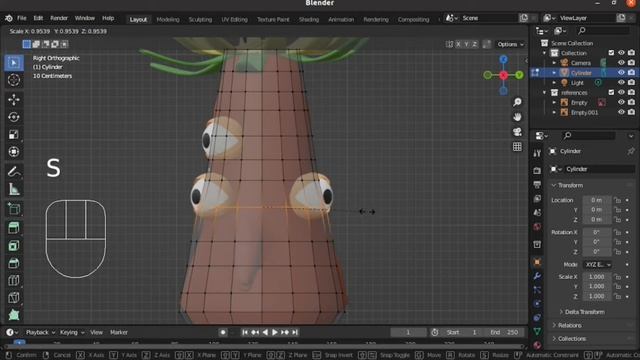Image resolution: width=640 pixels, height=360 pixels.
Task: Toggle the Location X lock icon
Action: 618,200
